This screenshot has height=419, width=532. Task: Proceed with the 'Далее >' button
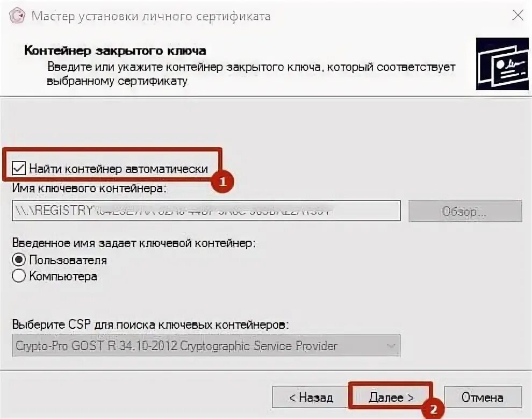pyautogui.click(x=391, y=397)
